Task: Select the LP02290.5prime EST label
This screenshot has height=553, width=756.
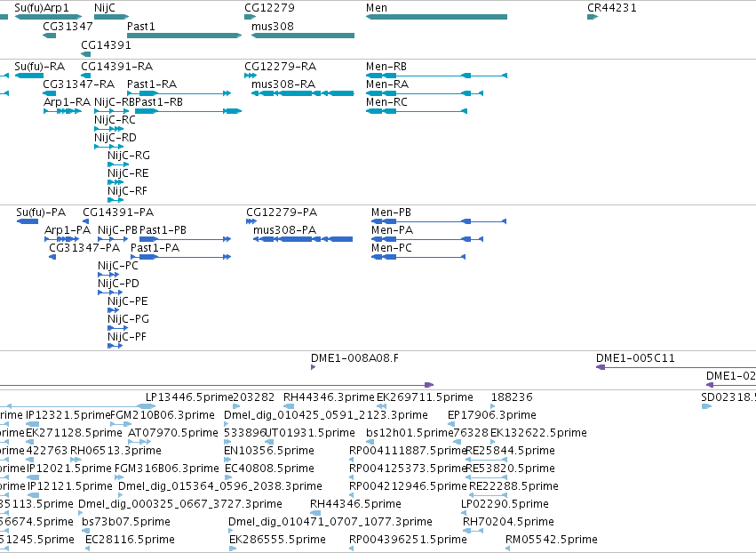Action: click(x=505, y=504)
